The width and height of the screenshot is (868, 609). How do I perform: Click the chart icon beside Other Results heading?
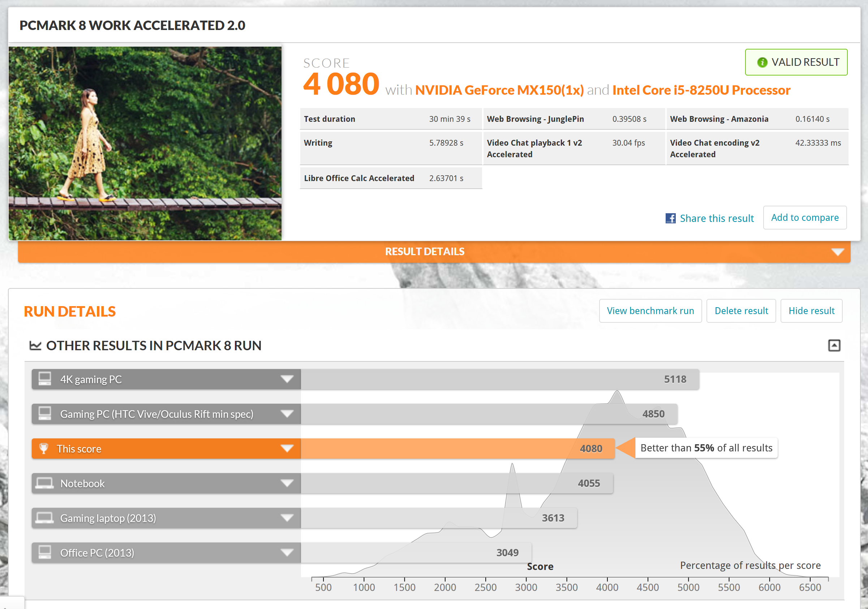pyautogui.click(x=35, y=346)
